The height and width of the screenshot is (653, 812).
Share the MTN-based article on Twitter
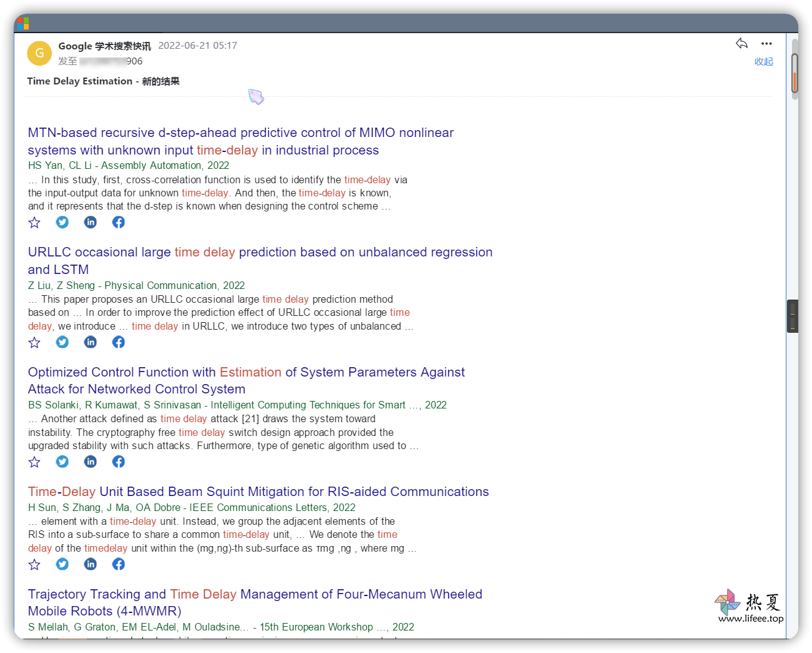point(63,223)
